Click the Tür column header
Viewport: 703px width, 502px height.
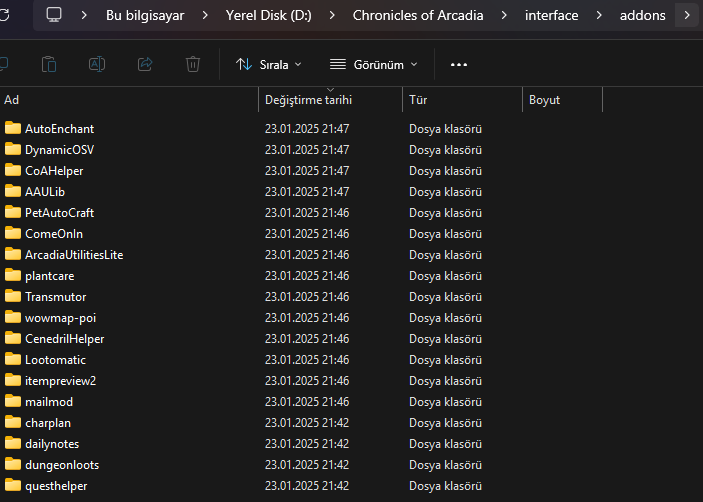(418, 100)
